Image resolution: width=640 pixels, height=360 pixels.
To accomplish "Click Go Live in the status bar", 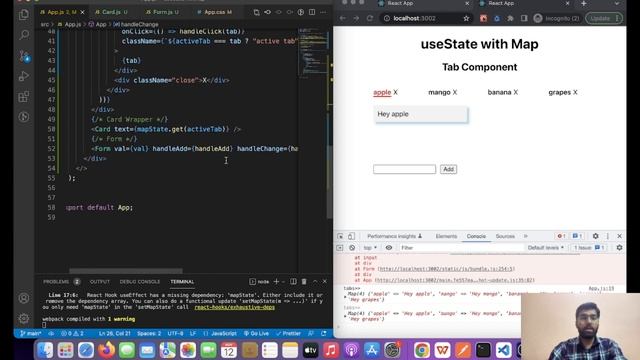I will [256, 333].
